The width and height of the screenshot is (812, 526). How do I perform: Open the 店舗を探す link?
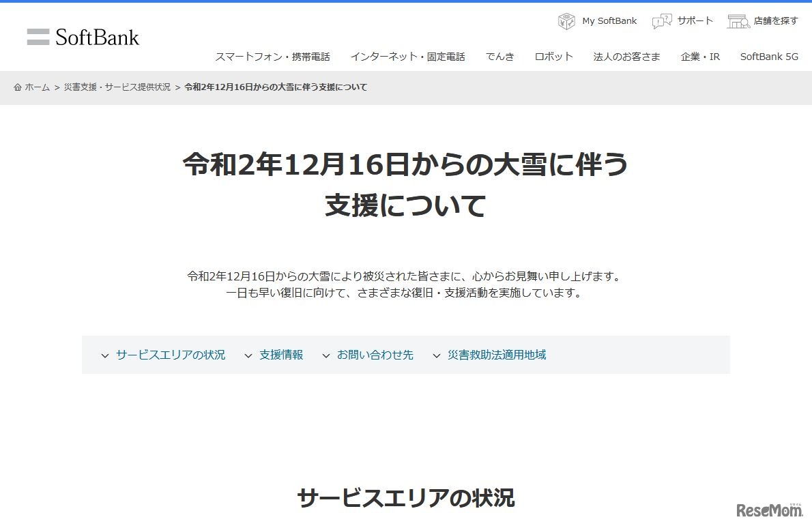[x=776, y=20]
